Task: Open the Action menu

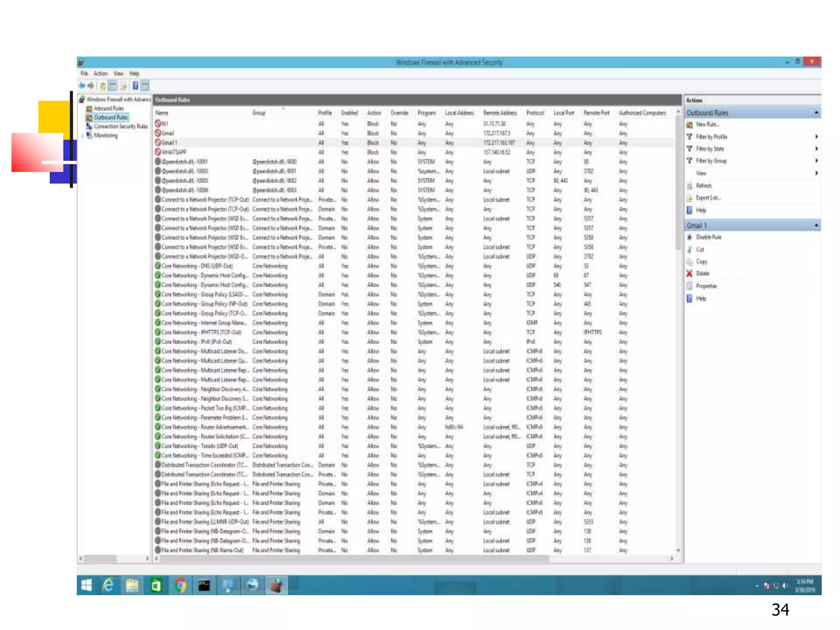Action: pyautogui.click(x=100, y=74)
